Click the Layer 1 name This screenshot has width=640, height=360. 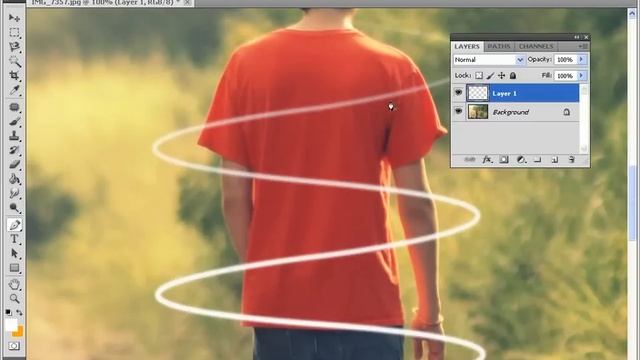(504, 93)
